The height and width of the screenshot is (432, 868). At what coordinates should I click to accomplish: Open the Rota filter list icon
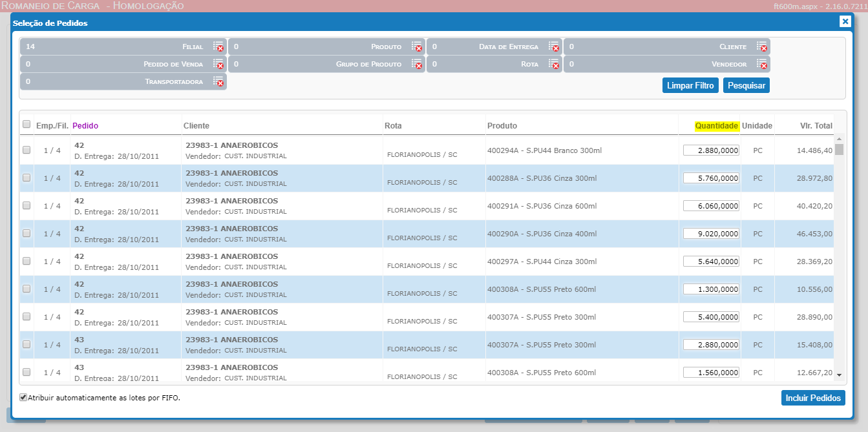pos(554,64)
